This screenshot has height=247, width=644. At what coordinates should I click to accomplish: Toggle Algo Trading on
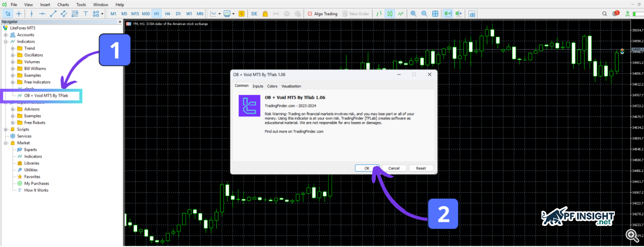[322, 14]
